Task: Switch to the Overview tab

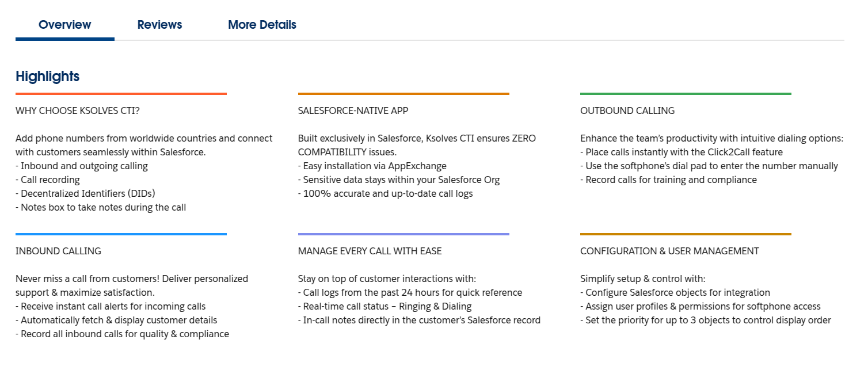Action: (x=64, y=25)
